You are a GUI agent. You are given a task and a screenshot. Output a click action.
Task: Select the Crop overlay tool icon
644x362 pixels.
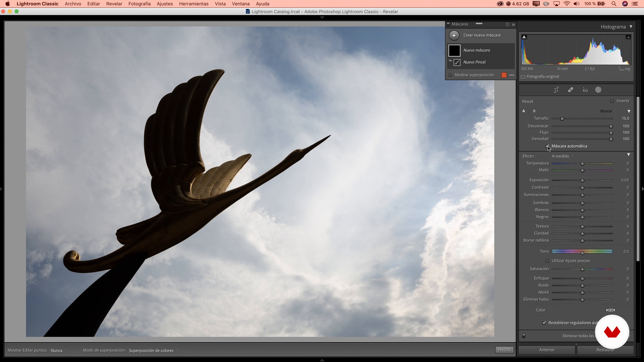[x=556, y=90]
